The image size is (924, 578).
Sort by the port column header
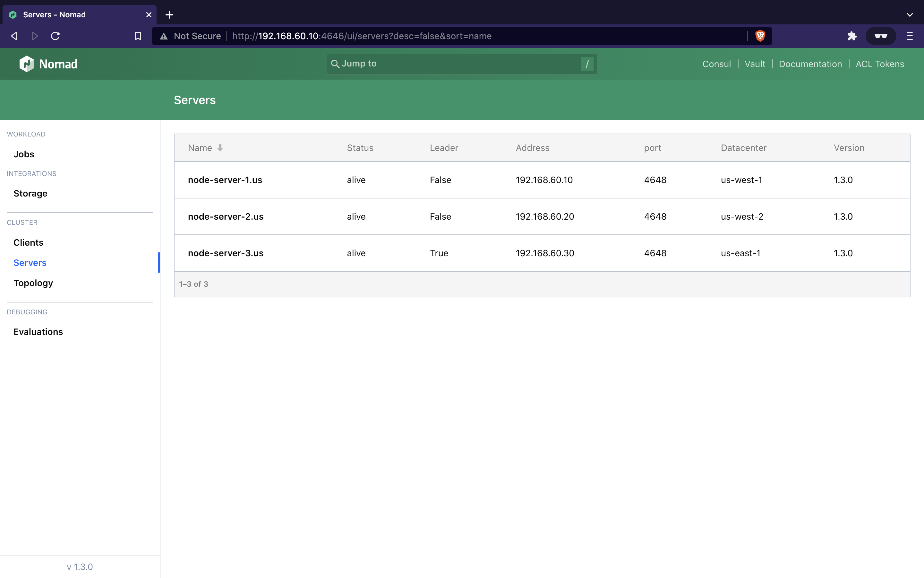click(x=653, y=148)
